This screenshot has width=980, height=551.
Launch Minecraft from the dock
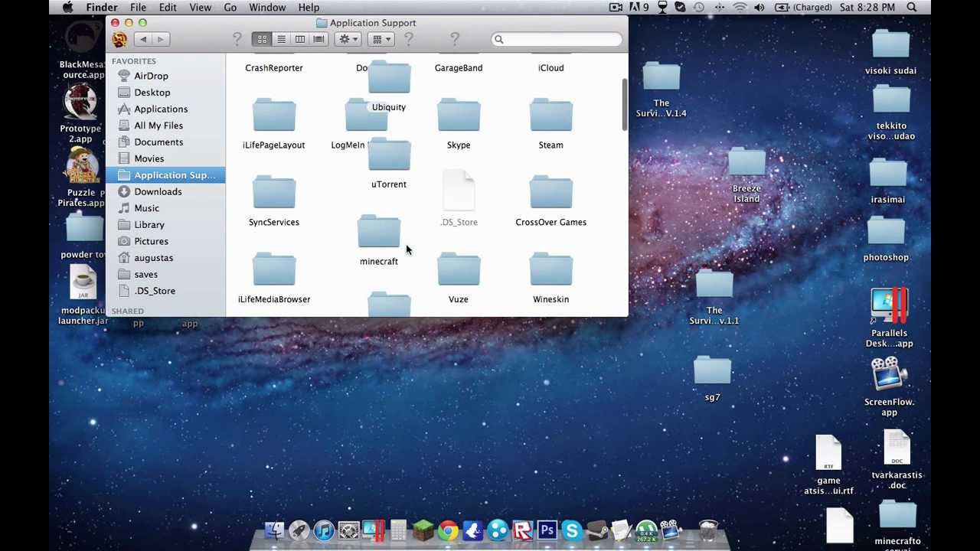click(423, 530)
